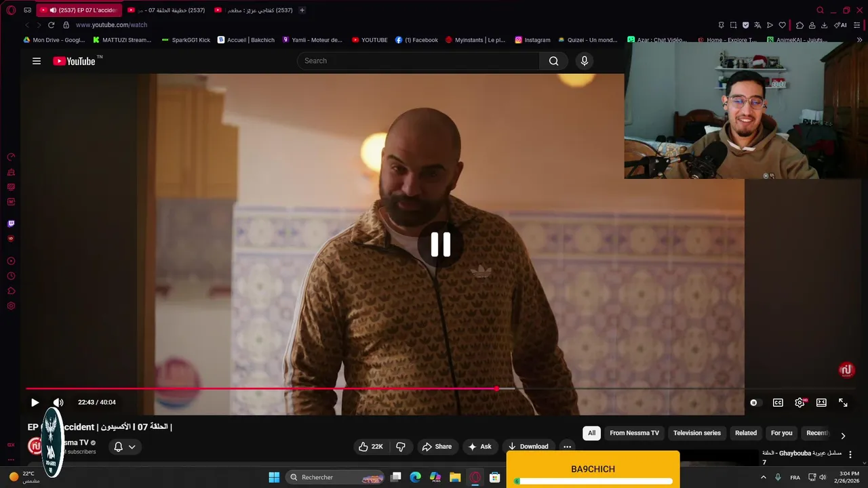
Task: Open notification bell dropdown for channel
Action: click(x=125, y=447)
